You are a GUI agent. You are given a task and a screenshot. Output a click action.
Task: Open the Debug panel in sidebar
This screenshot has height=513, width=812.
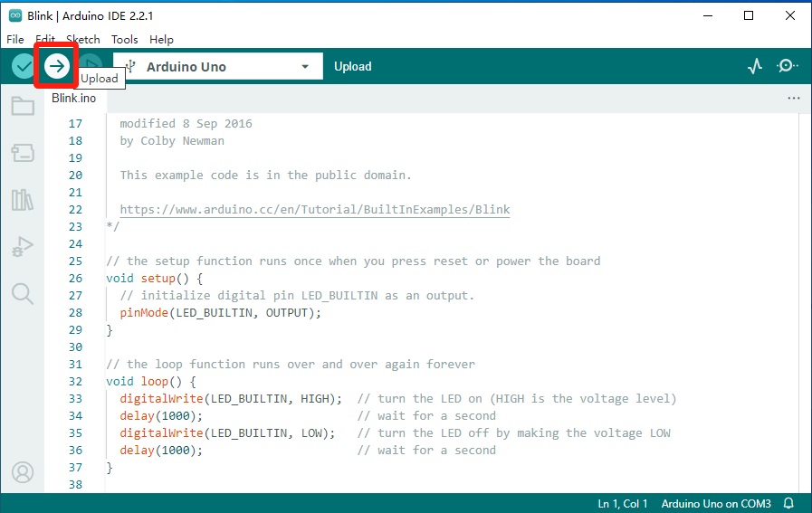click(x=23, y=246)
